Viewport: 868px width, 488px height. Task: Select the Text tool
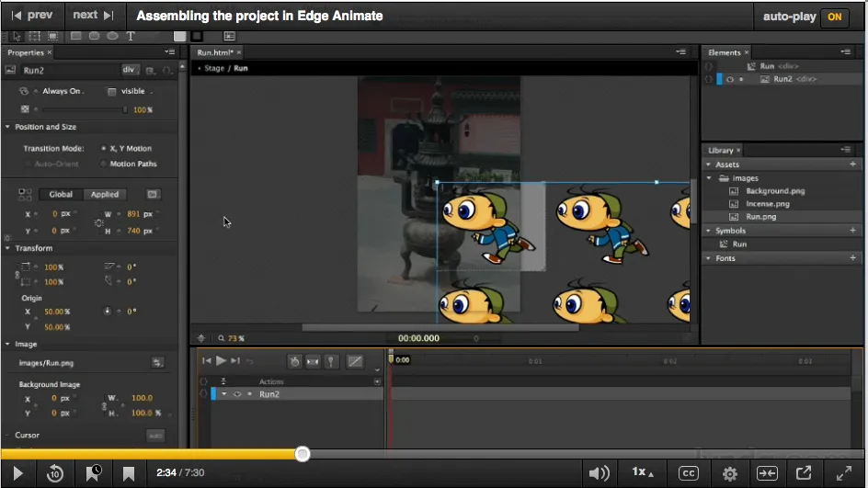click(131, 36)
